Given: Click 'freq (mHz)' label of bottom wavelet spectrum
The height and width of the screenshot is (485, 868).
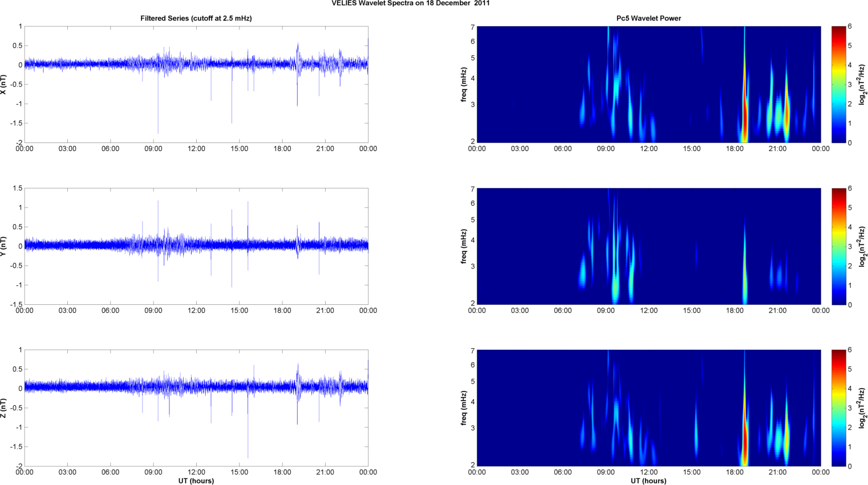Looking at the screenshot, I should click(464, 408).
